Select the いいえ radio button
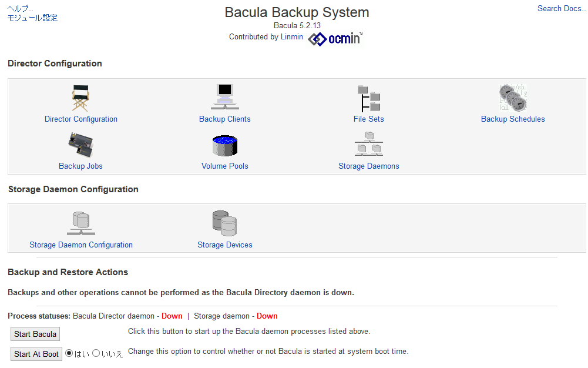588x368 pixels. (96, 353)
